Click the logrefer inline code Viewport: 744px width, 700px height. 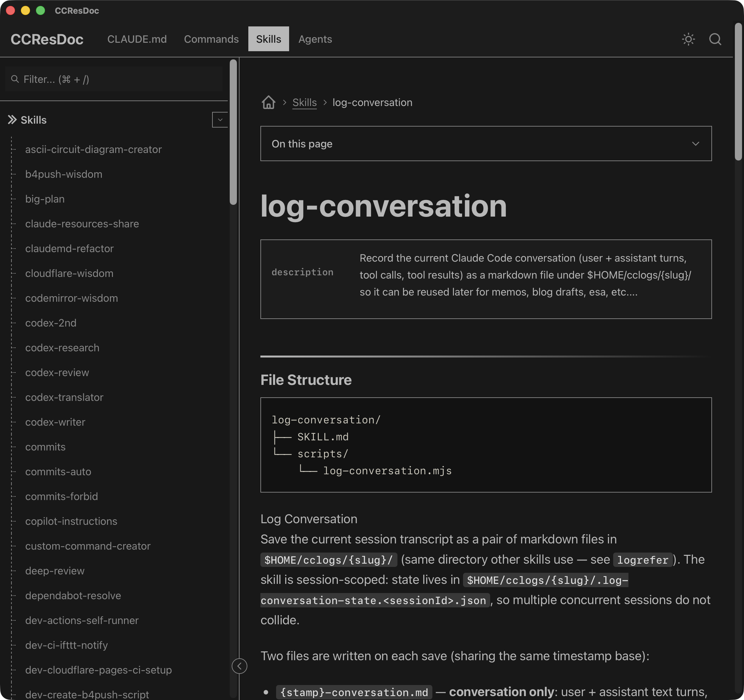(x=643, y=560)
